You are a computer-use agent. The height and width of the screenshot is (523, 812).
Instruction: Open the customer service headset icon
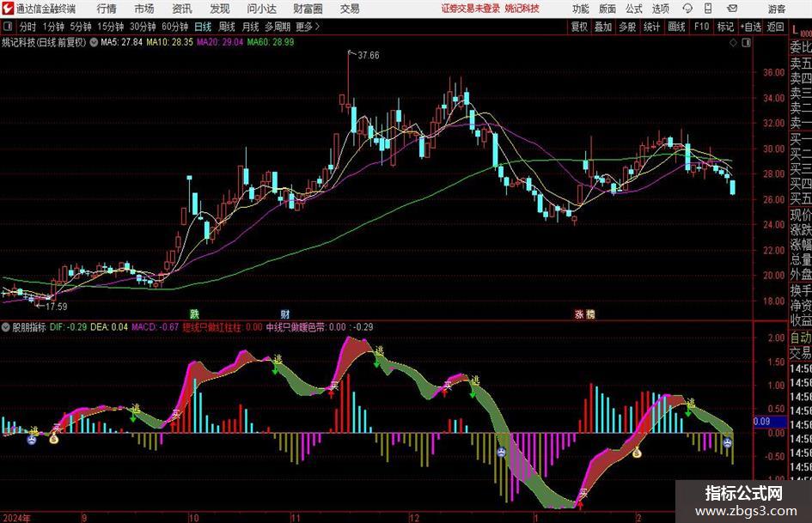[x=687, y=9]
